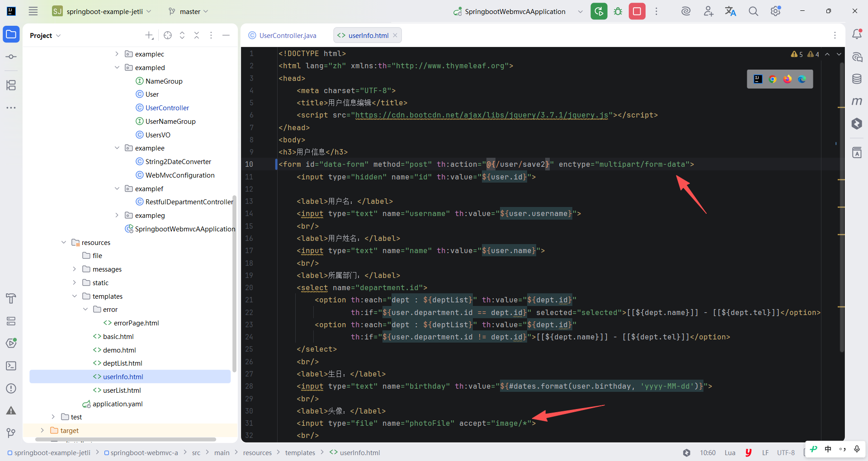Collapse the resources folder
Screen dimensions: 868x461
pyautogui.click(x=64, y=242)
